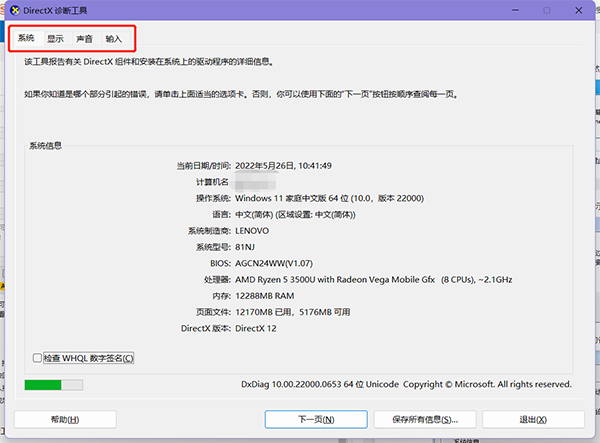
Task: Select the AMD Ryzen 5 3500U processor text
Action: (x=373, y=280)
